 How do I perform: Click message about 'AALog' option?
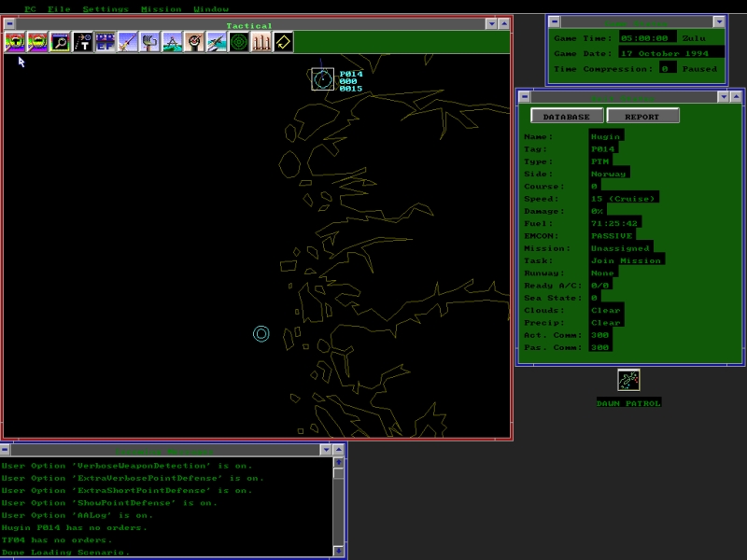pyautogui.click(x=78, y=515)
